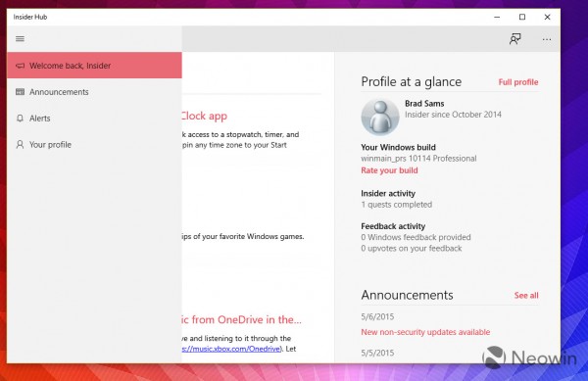Click the Your profile person icon
Screen dimensions: 588x381
click(x=20, y=145)
